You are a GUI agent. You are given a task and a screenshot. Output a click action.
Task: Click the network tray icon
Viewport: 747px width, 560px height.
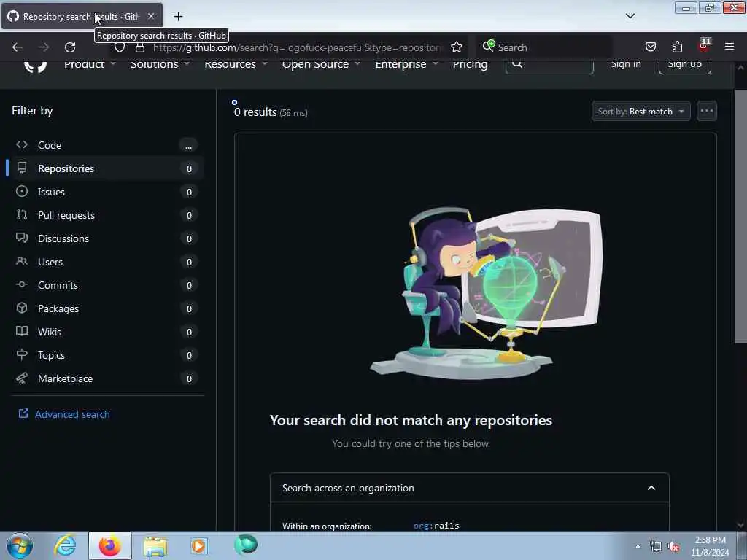pyautogui.click(x=656, y=547)
